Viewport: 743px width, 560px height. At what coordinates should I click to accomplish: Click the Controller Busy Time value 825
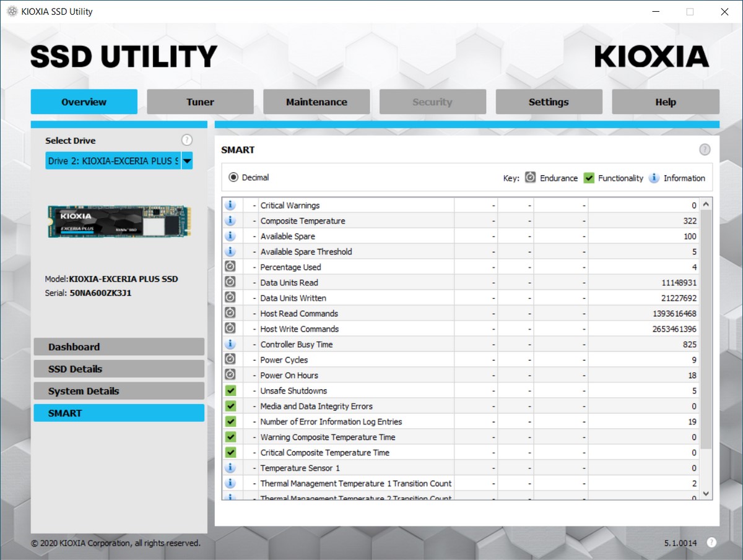(x=690, y=345)
